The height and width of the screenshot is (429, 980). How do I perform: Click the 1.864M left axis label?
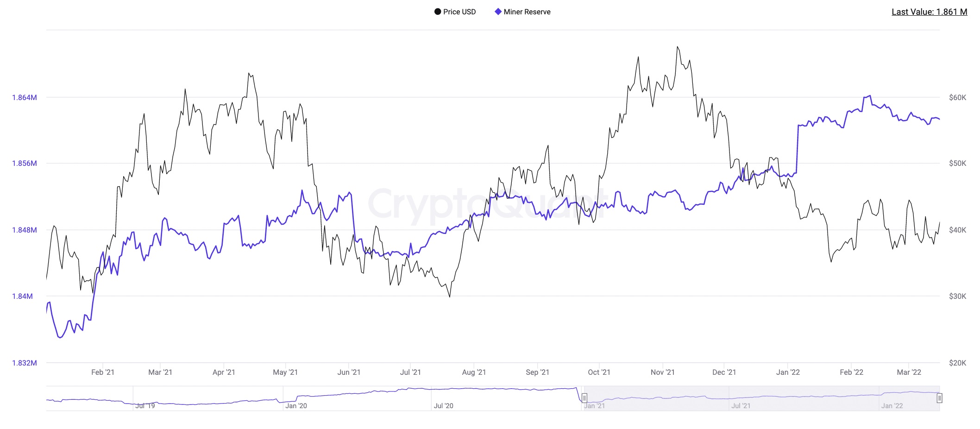[x=25, y=98]
